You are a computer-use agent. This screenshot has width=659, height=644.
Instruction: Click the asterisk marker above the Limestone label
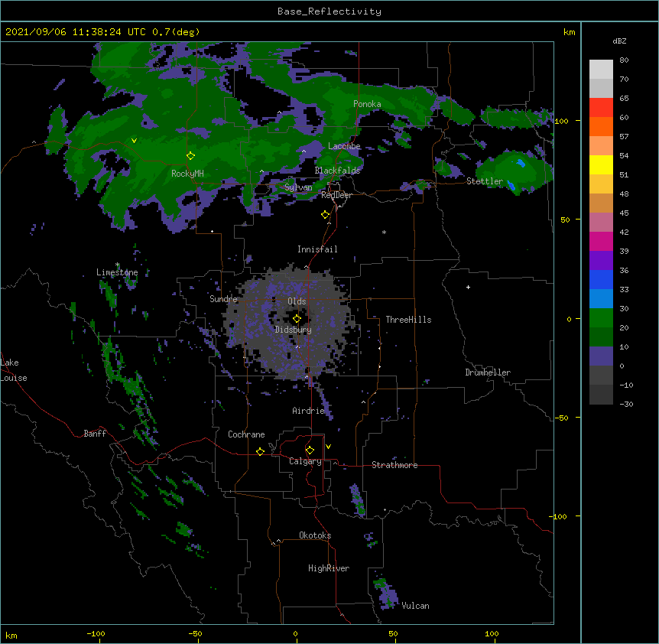click(x=118, y=265)
